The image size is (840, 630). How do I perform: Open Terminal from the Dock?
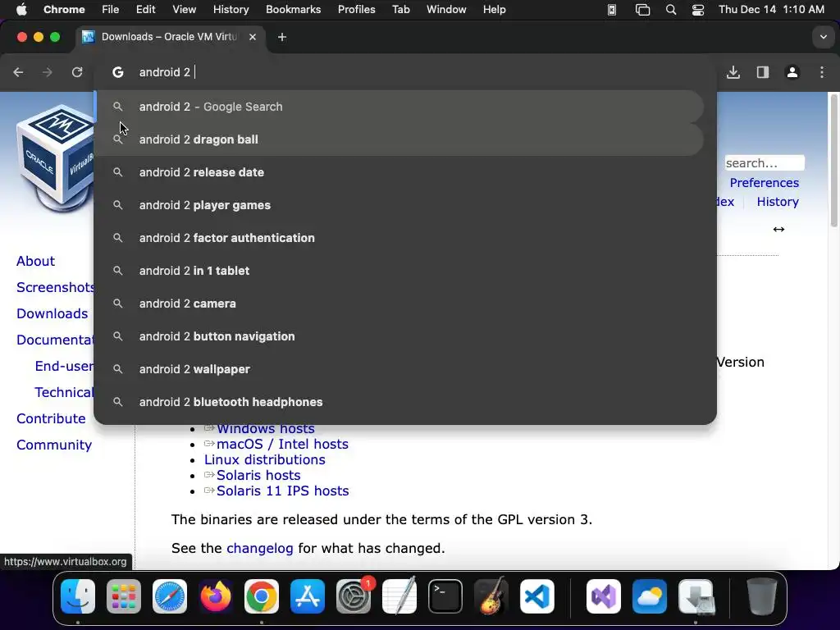click(445, 596)
